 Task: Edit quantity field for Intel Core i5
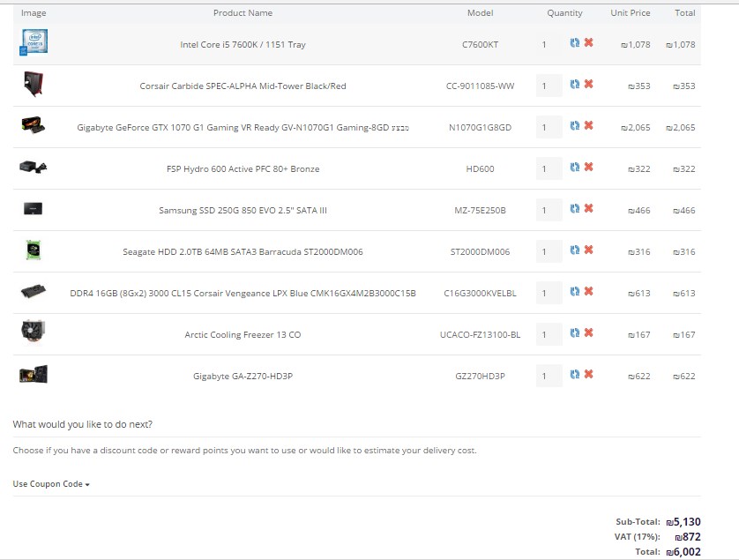click(549, 44)
